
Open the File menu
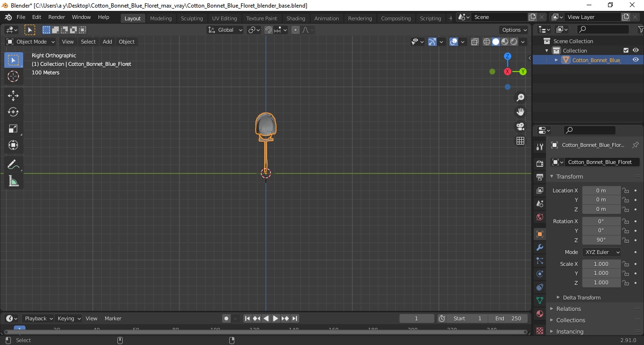tap(21, 17)
